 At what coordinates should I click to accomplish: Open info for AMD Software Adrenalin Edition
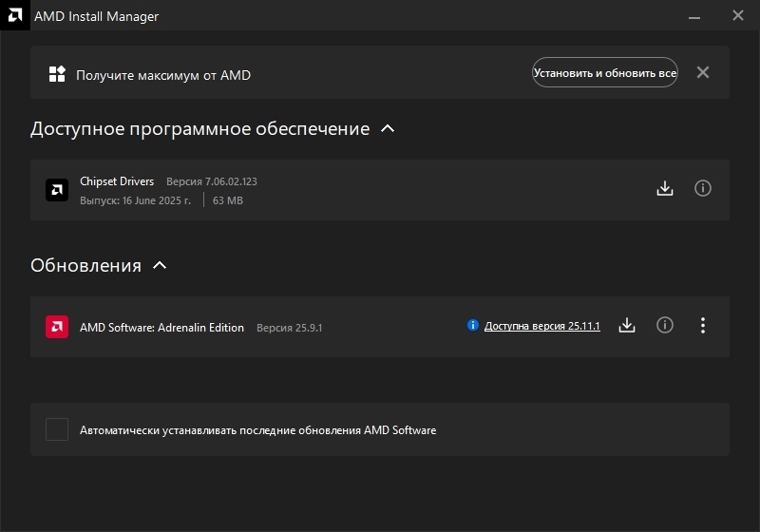click(665, 326)
